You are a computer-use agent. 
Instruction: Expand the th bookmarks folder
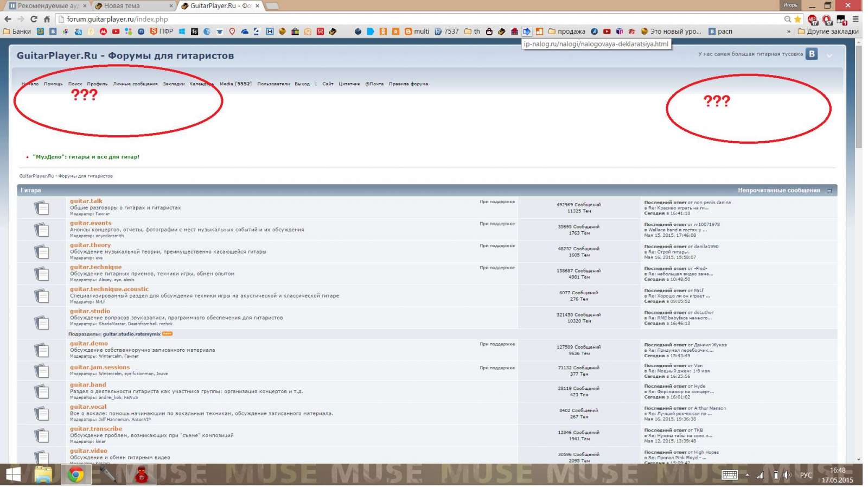pyautogui.click(x=472, y=31)
